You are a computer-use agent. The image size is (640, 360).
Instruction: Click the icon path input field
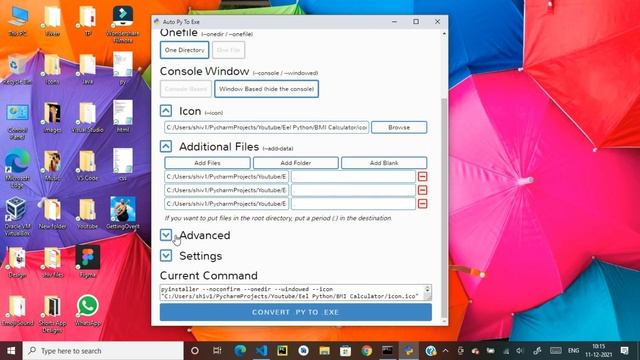pos(267,127)
